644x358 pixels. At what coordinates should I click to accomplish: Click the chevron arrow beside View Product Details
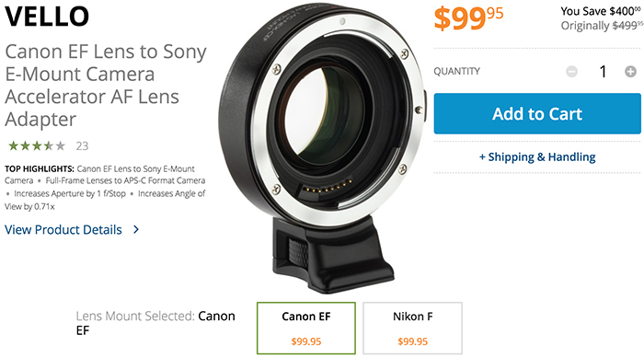click(x=136, y=229)
